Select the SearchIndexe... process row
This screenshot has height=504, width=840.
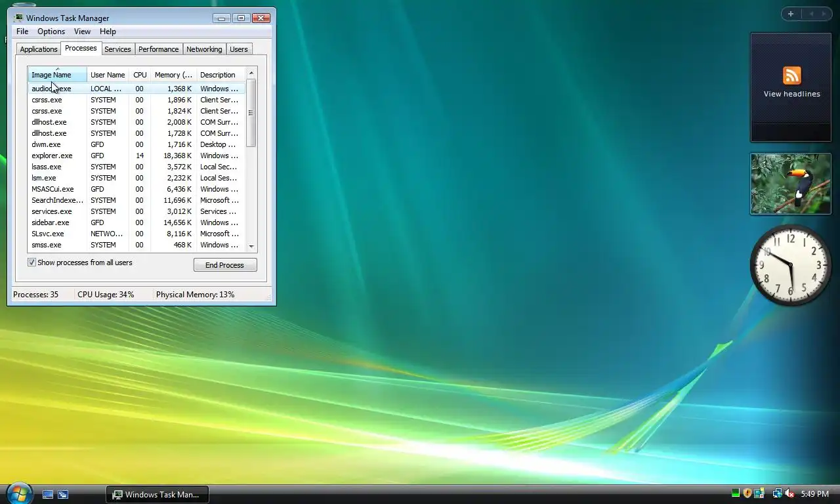[136, 200]
